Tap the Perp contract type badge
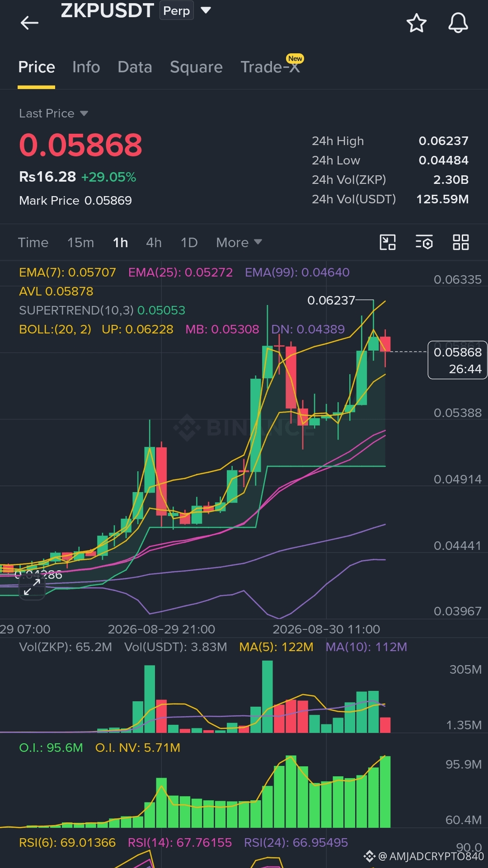 176,10
